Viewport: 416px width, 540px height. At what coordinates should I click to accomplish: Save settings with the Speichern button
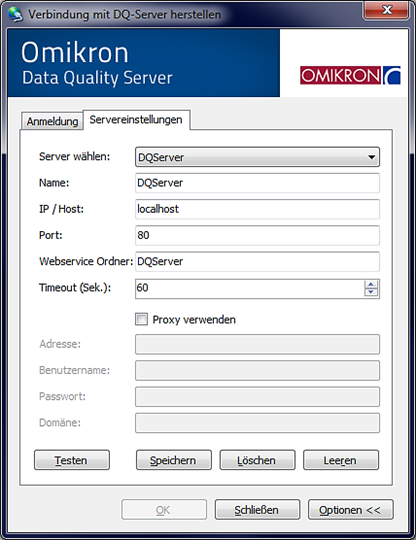point(174,460)
